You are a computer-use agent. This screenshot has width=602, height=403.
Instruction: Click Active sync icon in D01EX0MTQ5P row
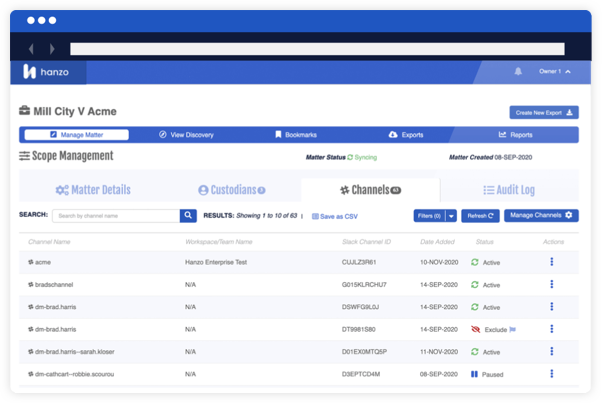click(475, 352)
